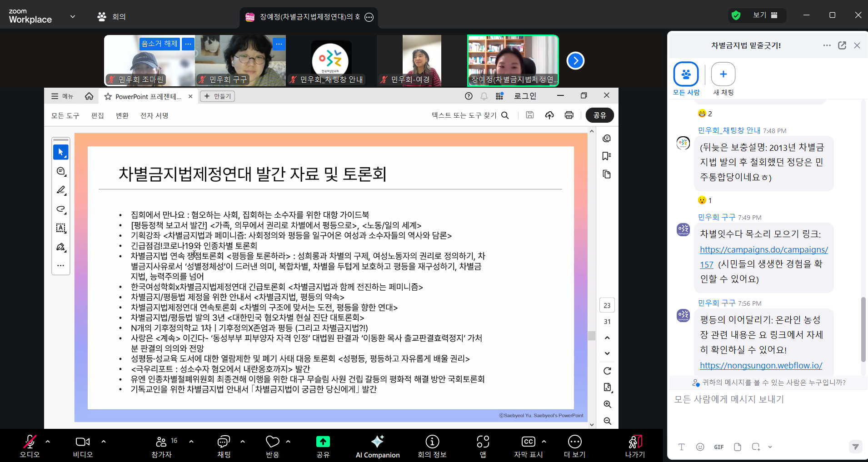Image resolution: width=868 pixels, height=462 pixels.
Task: Select the highlighter pen tool in PDF toolbar
Action: coord(61,190)
